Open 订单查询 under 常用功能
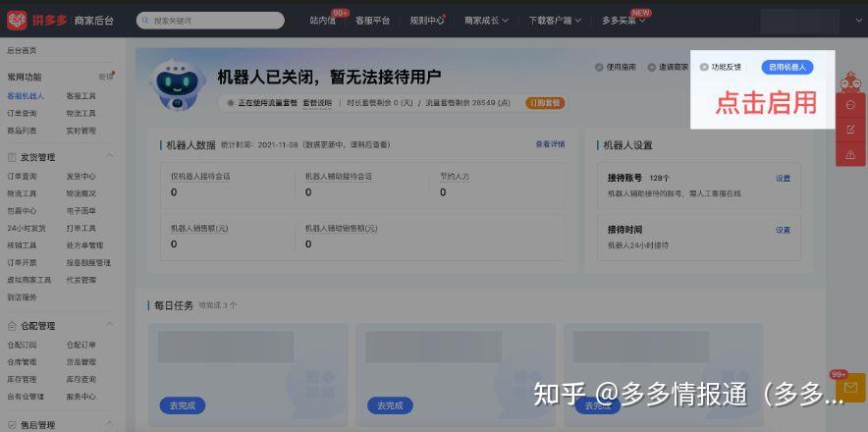Viewport: 868px width, 432px height. click(x=22, y=113)
